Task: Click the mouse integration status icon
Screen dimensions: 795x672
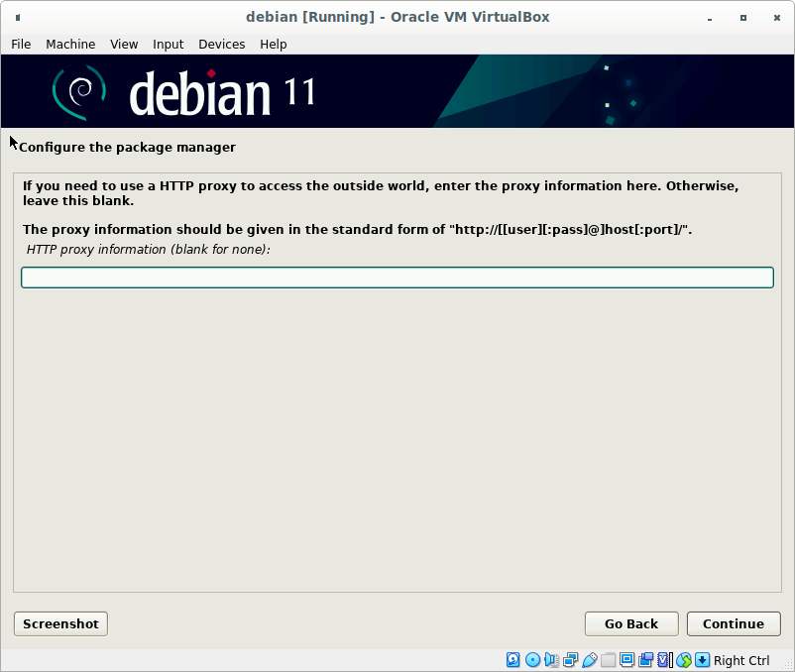Action: 683,660
